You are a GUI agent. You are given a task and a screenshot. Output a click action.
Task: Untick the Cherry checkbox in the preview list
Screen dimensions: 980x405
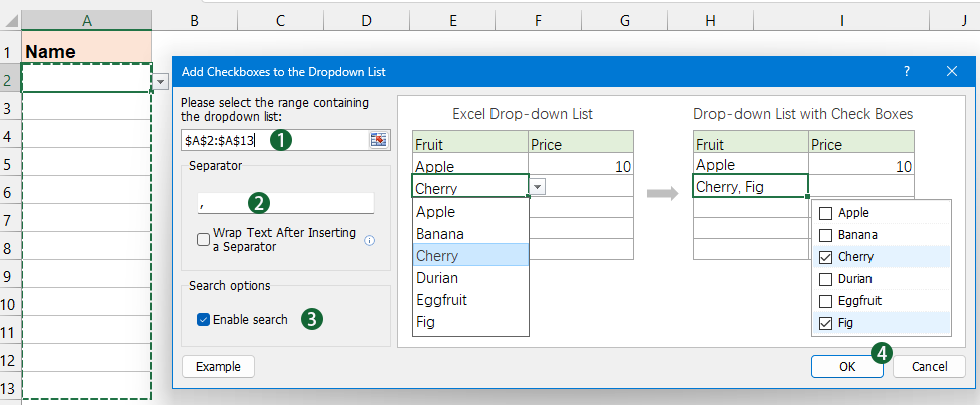pyautogui.click(x=826, y=257)
